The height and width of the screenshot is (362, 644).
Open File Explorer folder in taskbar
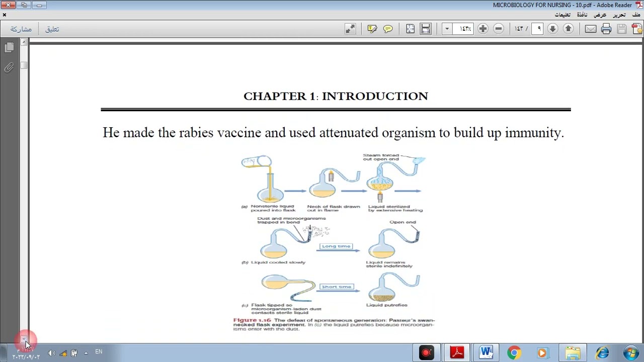pos(573,353)
